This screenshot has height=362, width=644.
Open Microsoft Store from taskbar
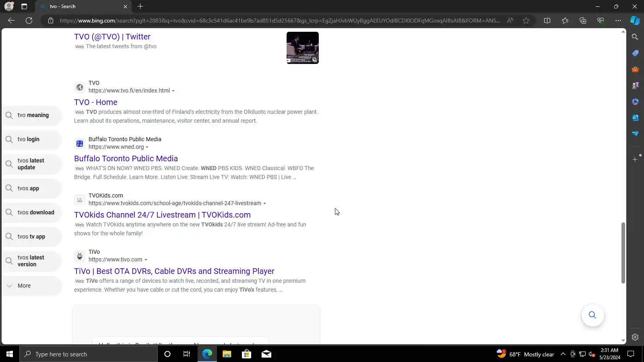pos(246,354)
